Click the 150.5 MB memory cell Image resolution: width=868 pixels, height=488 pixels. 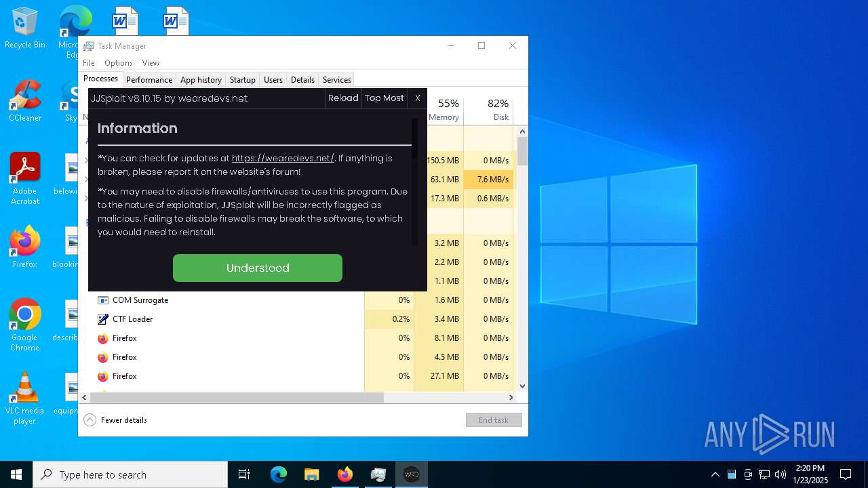pyautogui.click(x=444, y=161)
